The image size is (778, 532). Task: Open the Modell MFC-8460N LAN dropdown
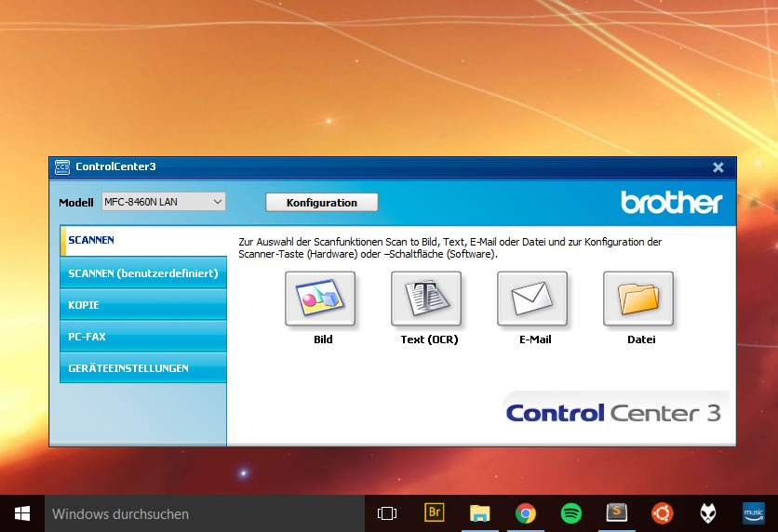pyautogui.click(x=164, y=202)
